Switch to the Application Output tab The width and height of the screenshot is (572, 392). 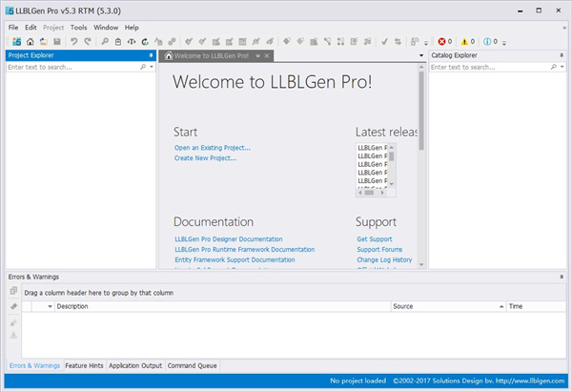(135, 365)
